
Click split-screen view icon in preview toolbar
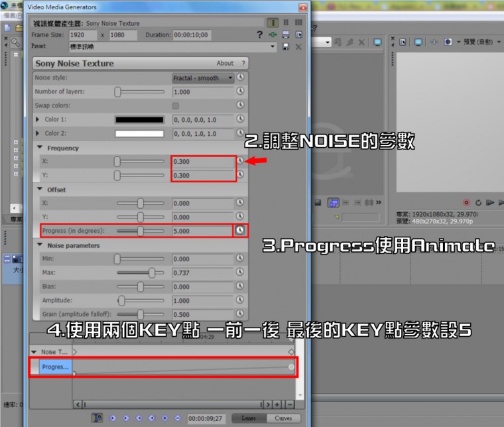[x=448, y=42]
